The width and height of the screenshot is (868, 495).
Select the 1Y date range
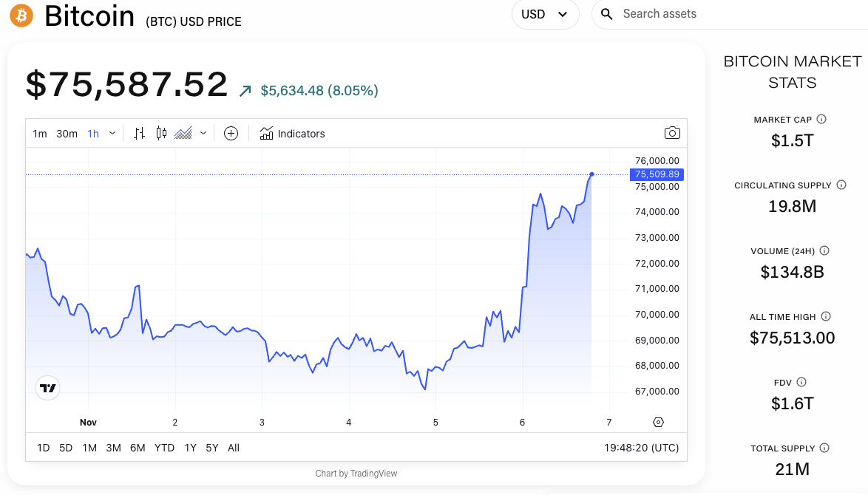pos(191,448)
